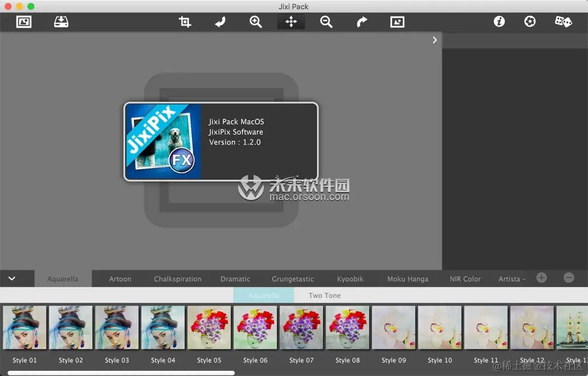Screen dimensions: 588x376
Task: Apply the Style 08 flower preset
Action: (x=348, y=328)
